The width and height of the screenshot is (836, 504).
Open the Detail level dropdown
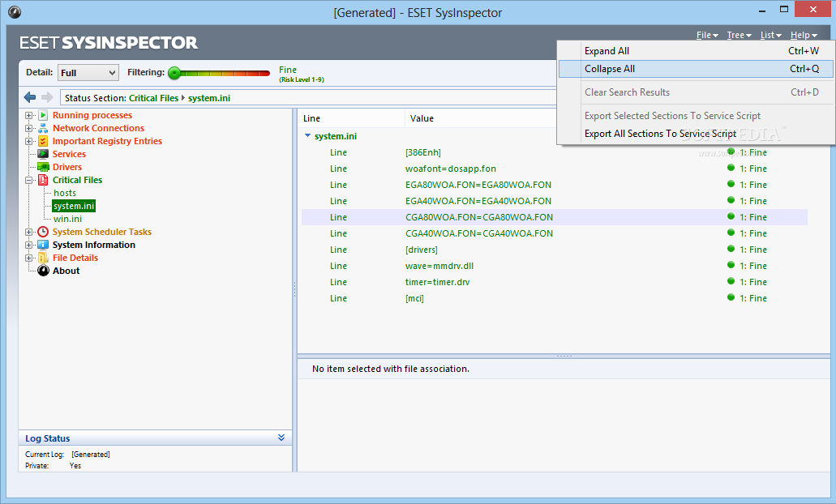point(88,72)
